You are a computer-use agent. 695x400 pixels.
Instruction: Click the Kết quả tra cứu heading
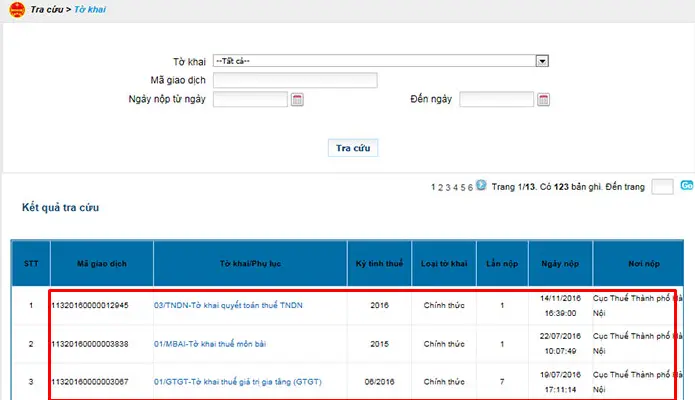pos(61,208)
